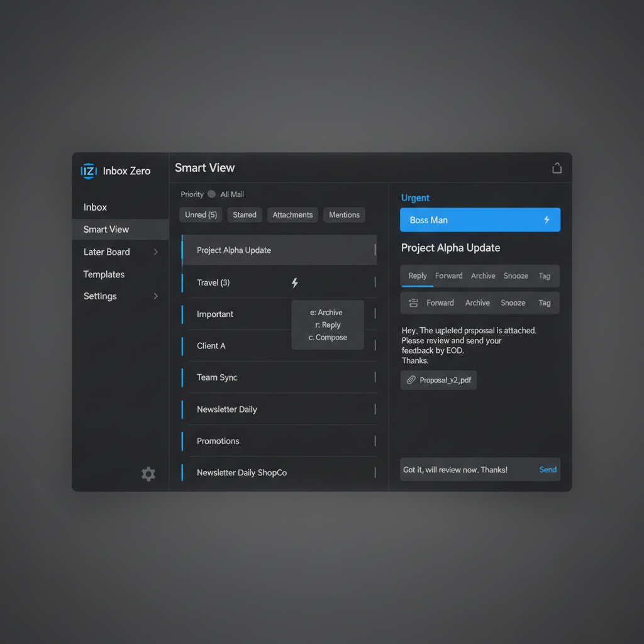Click the icon left of second Forward

click(413, 303)
